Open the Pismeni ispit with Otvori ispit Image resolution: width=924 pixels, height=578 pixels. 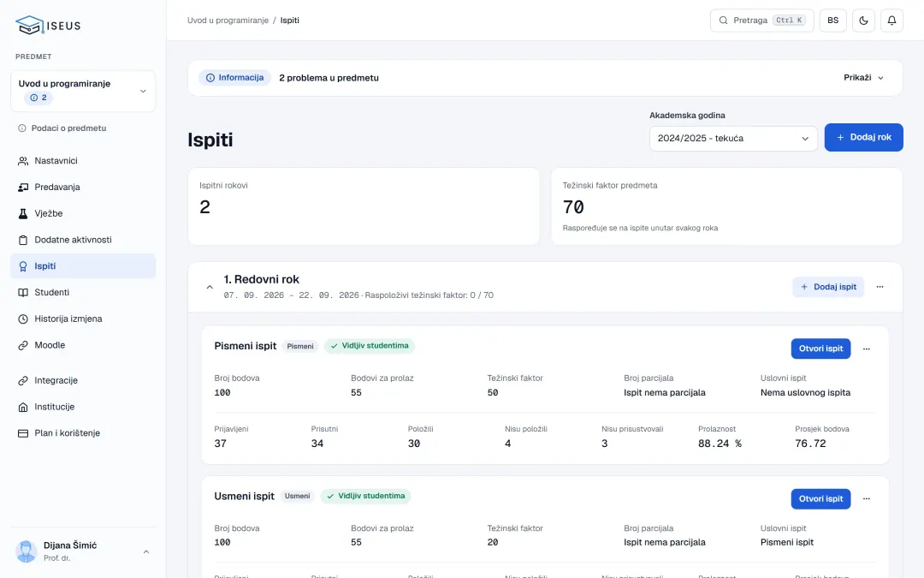click(820, 349)
